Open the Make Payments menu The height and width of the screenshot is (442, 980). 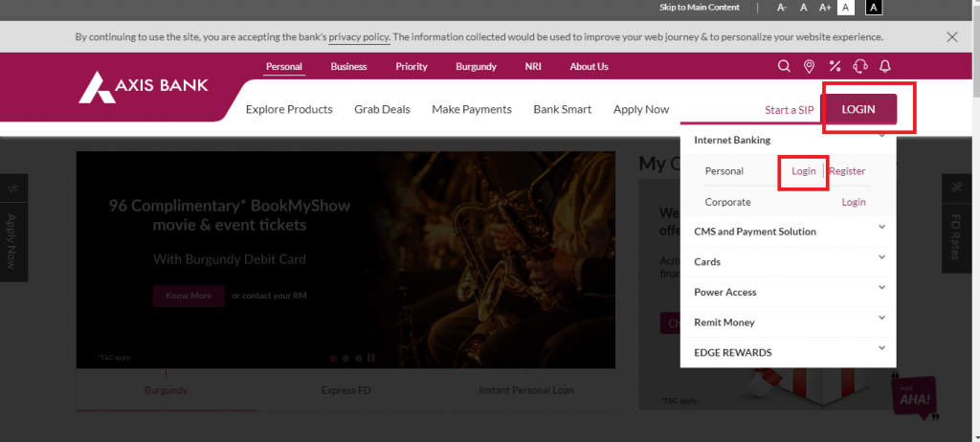(x=472, y=109)
